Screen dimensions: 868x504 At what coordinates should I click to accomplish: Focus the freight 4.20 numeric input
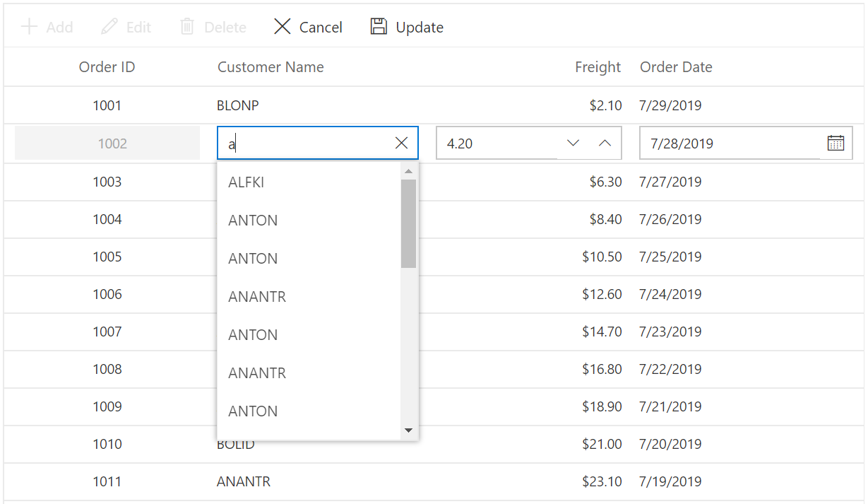coord(498,143)
